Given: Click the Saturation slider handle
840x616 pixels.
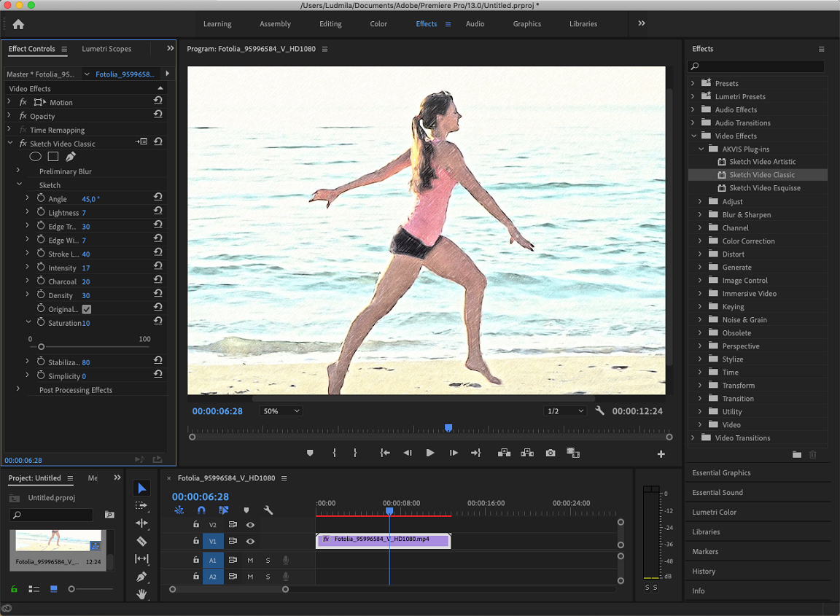Looking at the screenshot, I should click(42, 346).
